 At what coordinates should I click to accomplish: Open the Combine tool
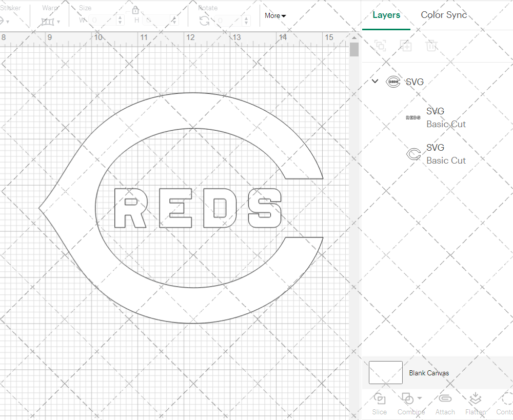[408, 404]
